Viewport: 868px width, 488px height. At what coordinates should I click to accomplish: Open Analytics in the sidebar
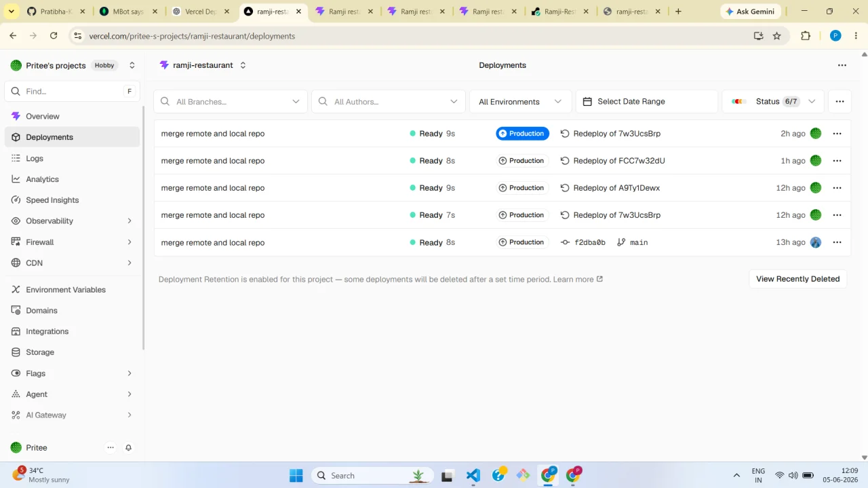pyautogui.click(x=72, y=179)
